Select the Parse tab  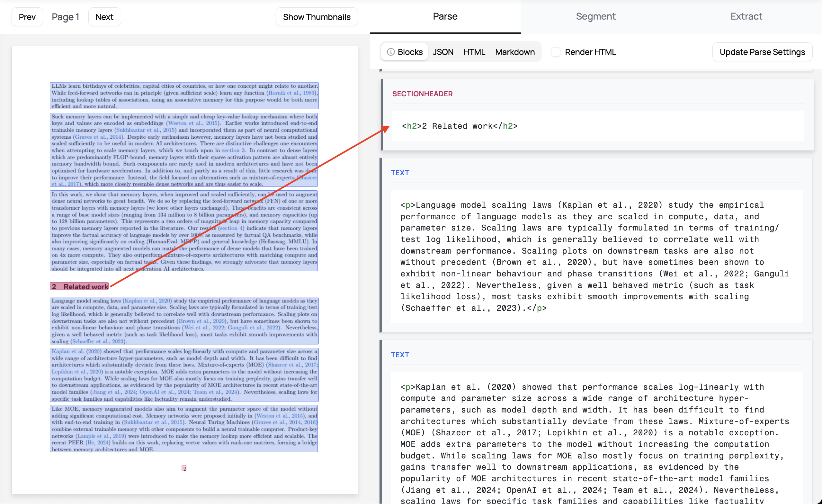pyautogui.click(x=445, y=16)
